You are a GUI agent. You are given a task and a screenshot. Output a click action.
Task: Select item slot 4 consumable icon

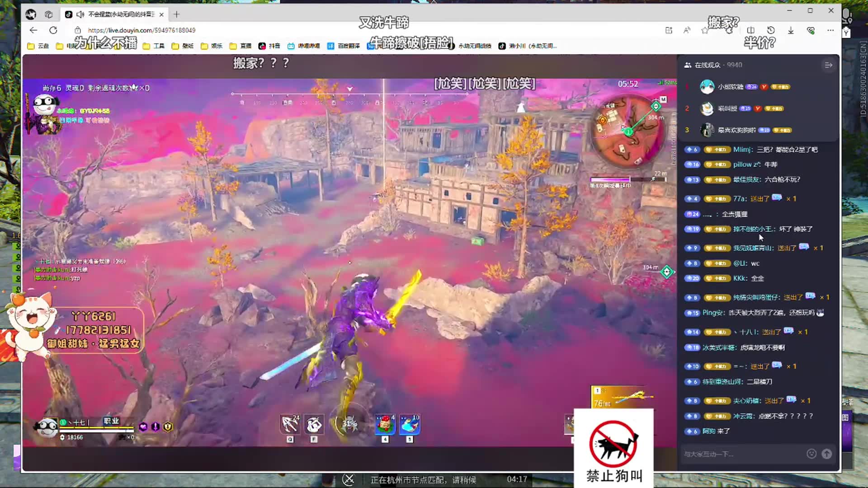[x=385, y=424]
